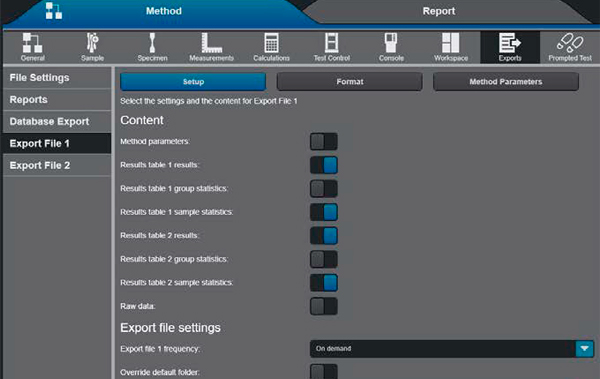The height and width of the screenshot is (379, 600).
Task: Open Database Export in the sidebar
Action: [x=57, y=121]
